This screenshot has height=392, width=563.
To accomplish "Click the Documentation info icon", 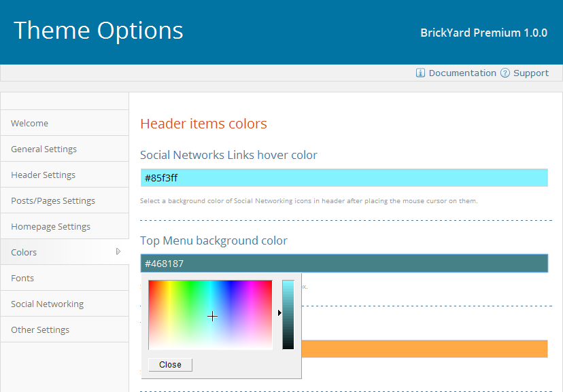I will click(420, 73).
